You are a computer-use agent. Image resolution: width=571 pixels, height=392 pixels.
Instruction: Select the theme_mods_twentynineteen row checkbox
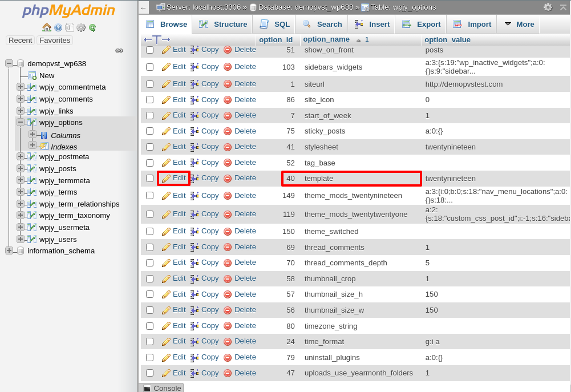point(149,196)
